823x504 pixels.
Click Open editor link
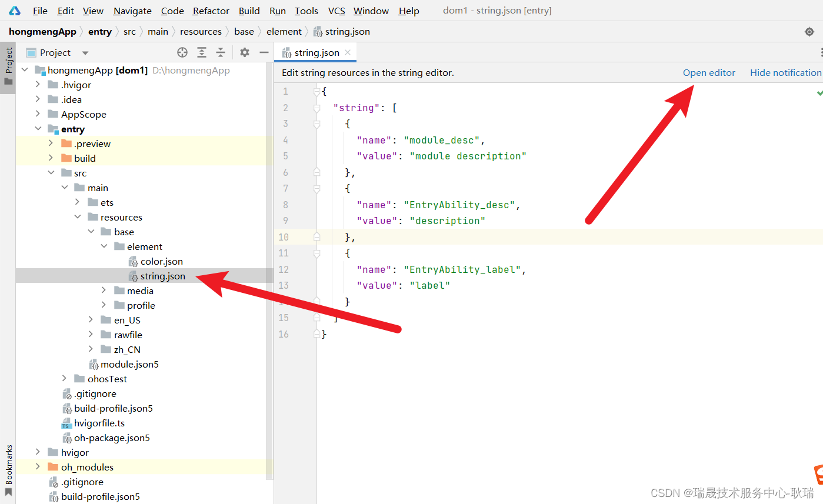coord(709,73)
